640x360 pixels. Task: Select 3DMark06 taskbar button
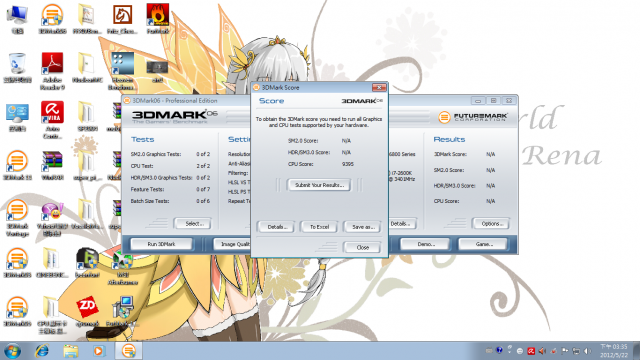pyautogui.click(x=128, y=351)
